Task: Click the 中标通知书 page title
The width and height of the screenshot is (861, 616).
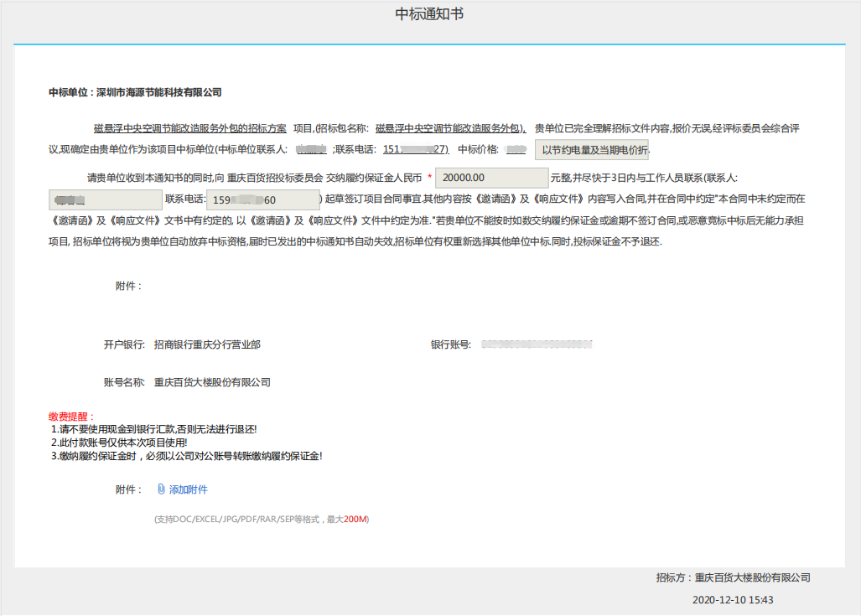Action: (x=429, y=15)
